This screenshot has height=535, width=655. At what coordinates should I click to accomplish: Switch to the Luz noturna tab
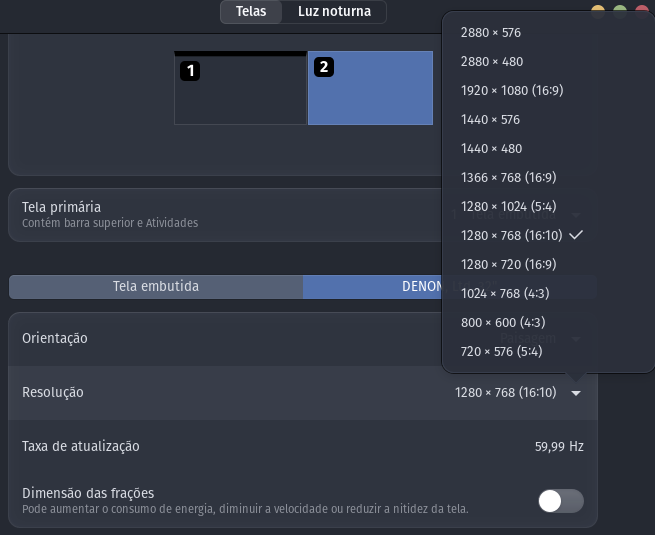334,12
